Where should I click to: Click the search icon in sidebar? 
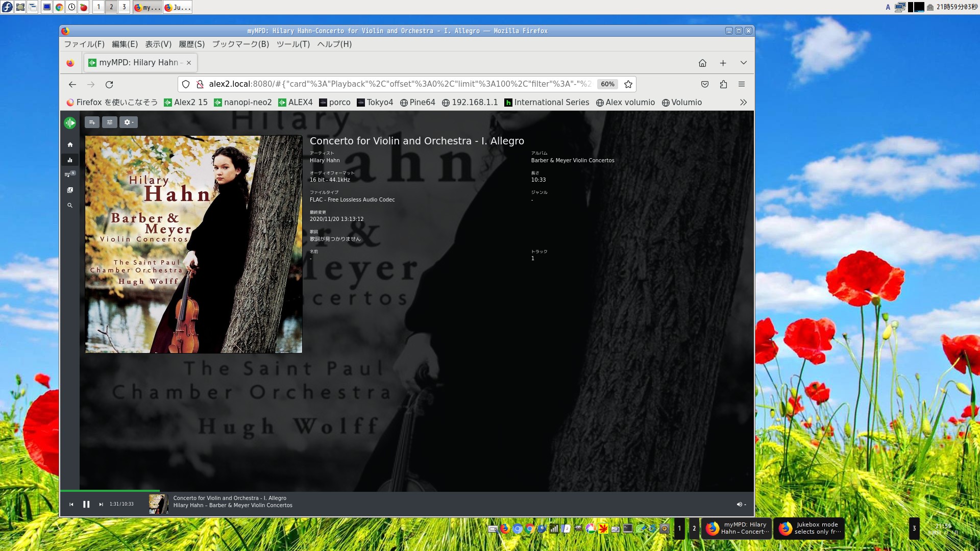pyautogui.click(x=70, y=205)
